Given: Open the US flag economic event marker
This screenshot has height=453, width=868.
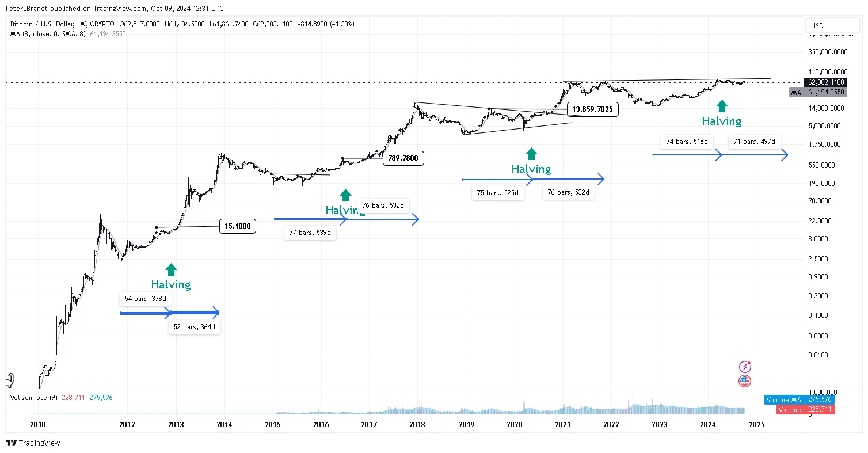Looking at the screenshot, I should (x=745, y=381).
